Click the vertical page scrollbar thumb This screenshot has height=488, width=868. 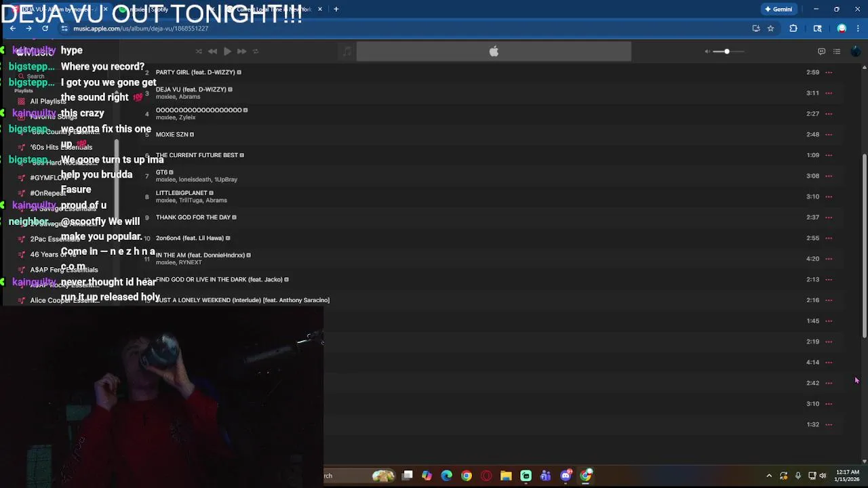tap(864, 245)
